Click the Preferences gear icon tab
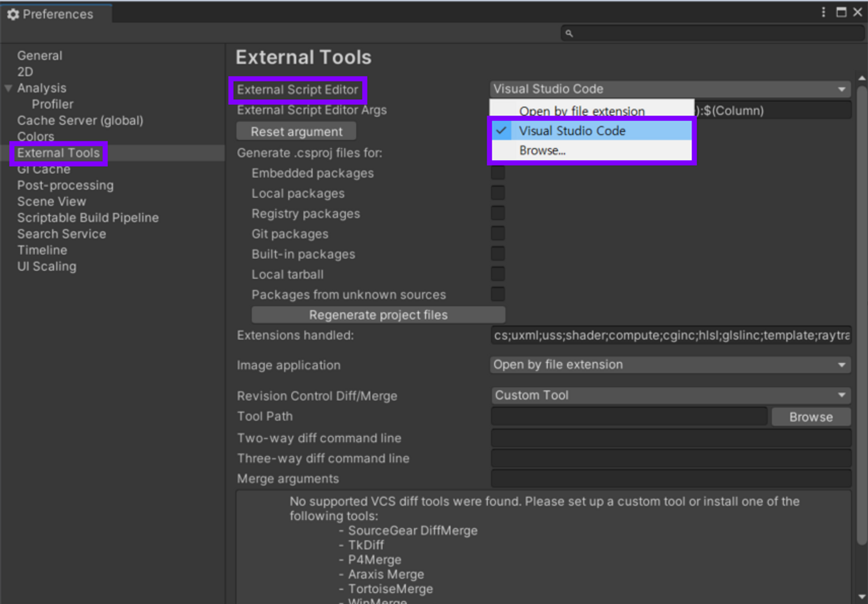 [13, 14]
